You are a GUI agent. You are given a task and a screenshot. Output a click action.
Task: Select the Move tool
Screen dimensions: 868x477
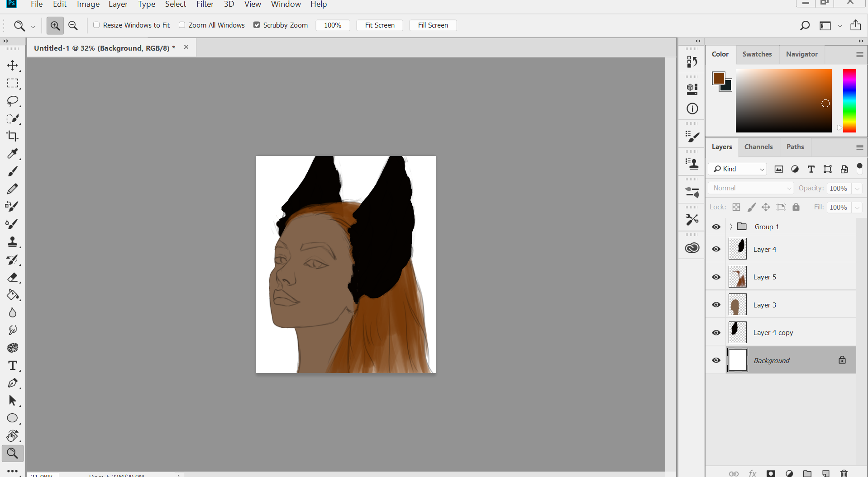click(12, 66)
